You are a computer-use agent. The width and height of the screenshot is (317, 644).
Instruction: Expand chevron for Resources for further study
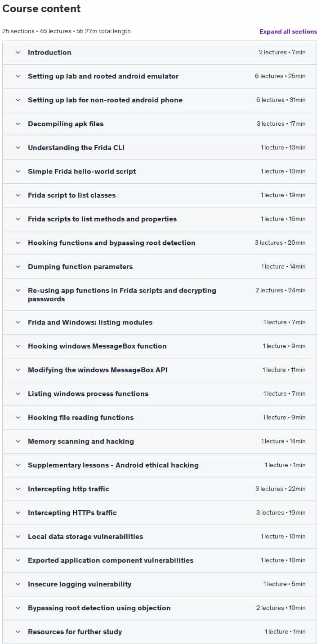tap(18, 632)
